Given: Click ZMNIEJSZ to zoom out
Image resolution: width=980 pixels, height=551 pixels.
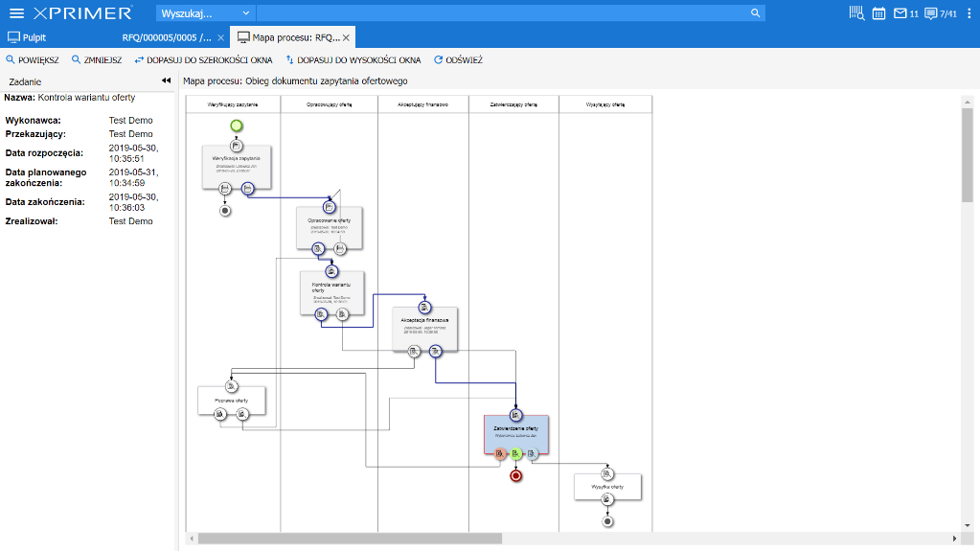Looking at the screenshot, I should click(x=97, y=59).
